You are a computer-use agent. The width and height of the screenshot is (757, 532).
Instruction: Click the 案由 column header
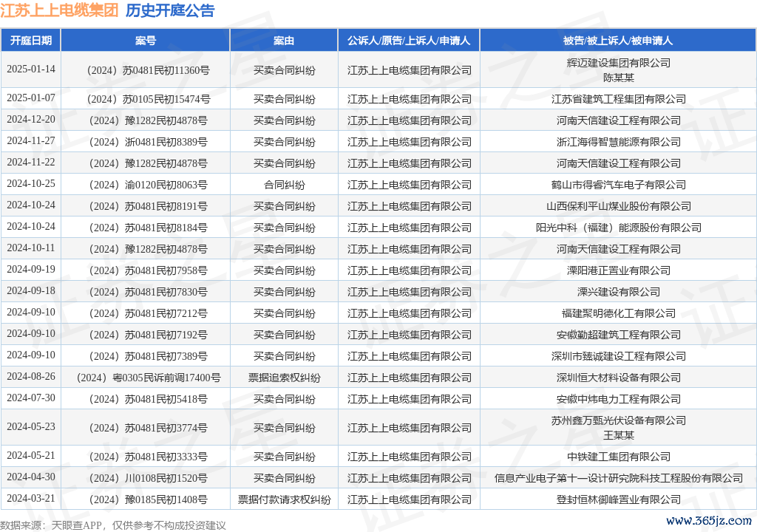click(x=284, y=41)
